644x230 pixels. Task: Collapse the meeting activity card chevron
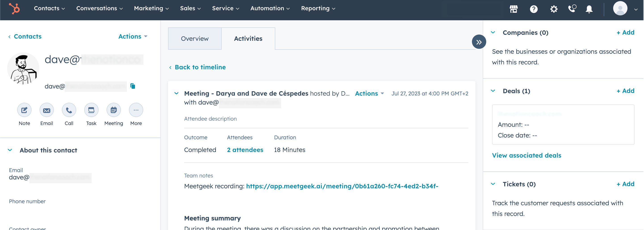pyautogui.click(x=176, y=94)
